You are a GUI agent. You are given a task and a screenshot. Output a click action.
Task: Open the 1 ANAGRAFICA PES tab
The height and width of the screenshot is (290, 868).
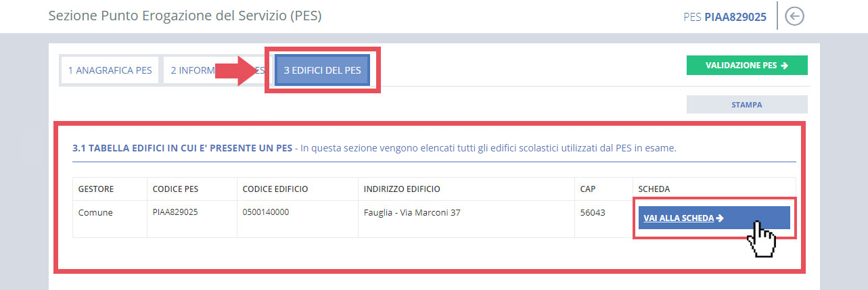coord(110,70)
